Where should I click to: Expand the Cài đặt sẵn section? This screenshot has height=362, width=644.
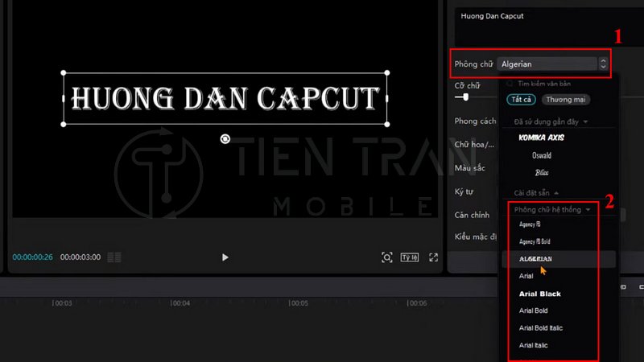coord(535,193)
